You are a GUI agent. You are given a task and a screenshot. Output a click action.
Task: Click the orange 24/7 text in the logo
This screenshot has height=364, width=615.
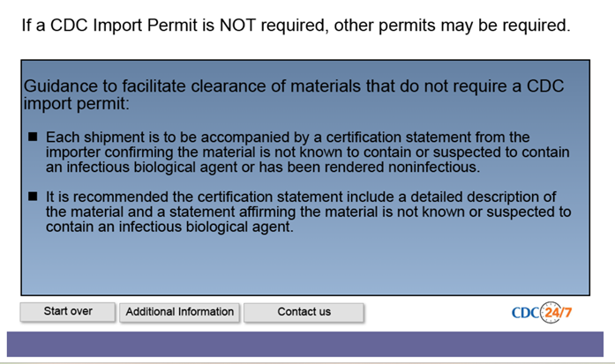click(559, 313)
